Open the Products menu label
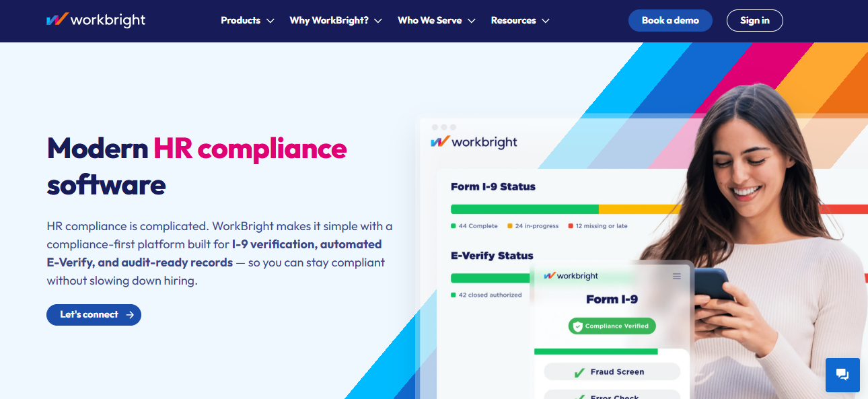This screenshot has height=399, width=868. (x=240, y=21)
